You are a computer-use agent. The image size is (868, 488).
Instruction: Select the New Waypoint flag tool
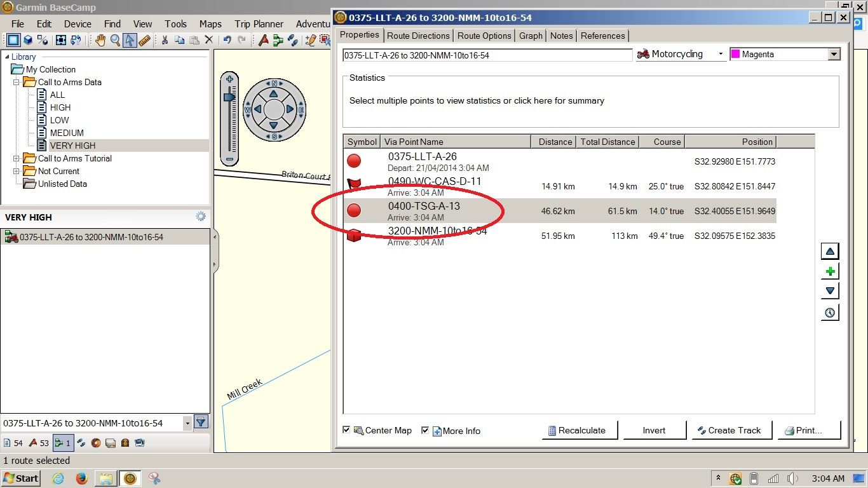(263, 40)
